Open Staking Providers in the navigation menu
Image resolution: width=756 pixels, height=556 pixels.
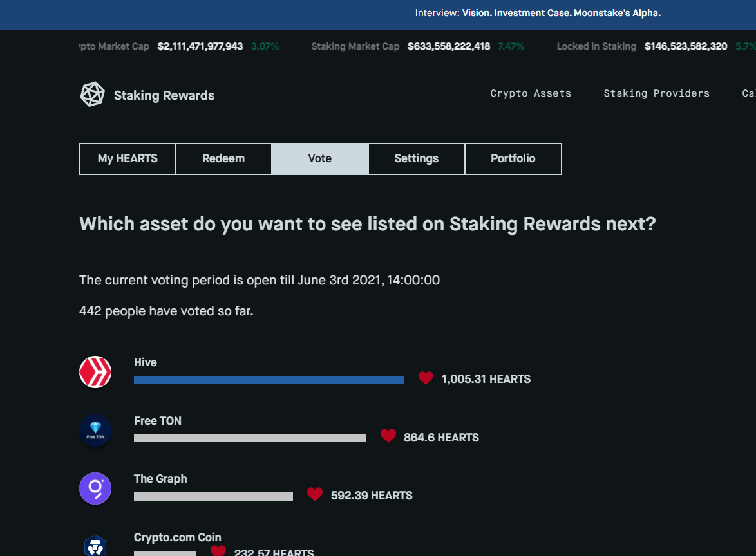[656, 93]
